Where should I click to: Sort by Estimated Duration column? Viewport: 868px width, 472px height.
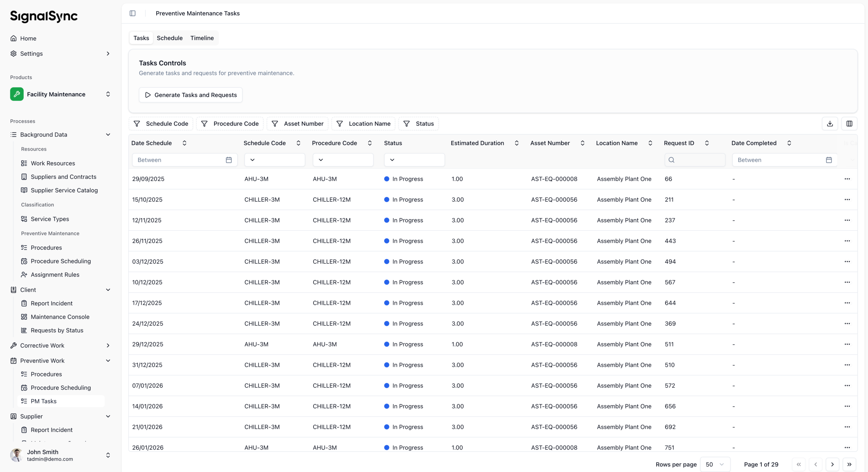[516, 143]
